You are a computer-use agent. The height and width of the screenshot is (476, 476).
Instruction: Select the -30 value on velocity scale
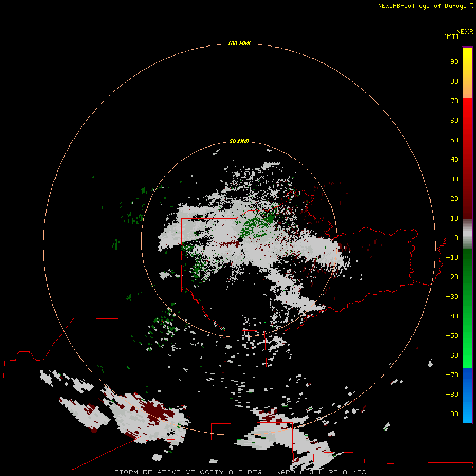tap(452, 297)
